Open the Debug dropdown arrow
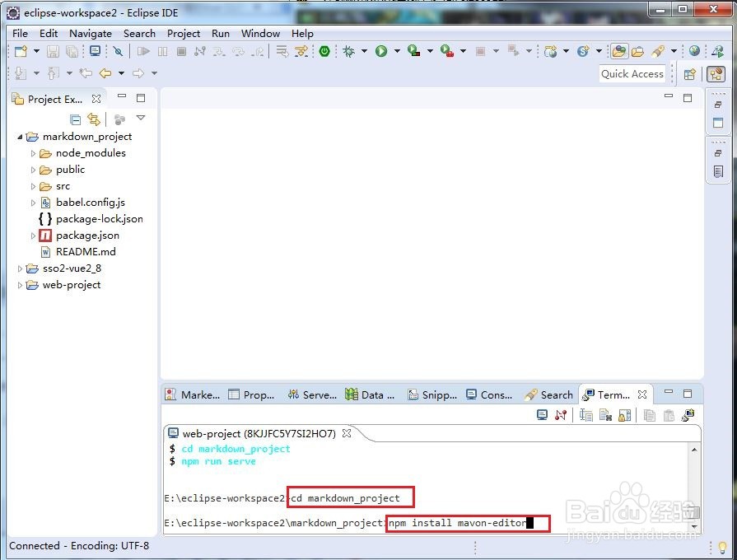The height and width of the screenshot is (560, 737). point(364,51)
